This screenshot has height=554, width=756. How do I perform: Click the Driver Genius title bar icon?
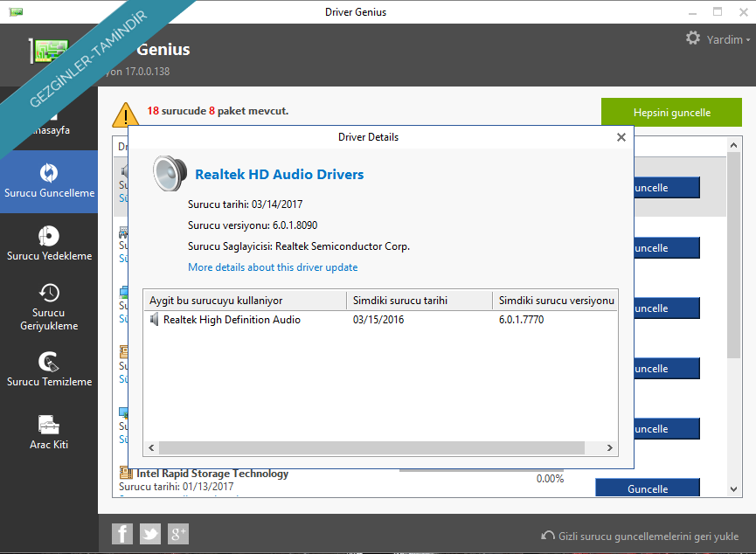click(16, 11)
